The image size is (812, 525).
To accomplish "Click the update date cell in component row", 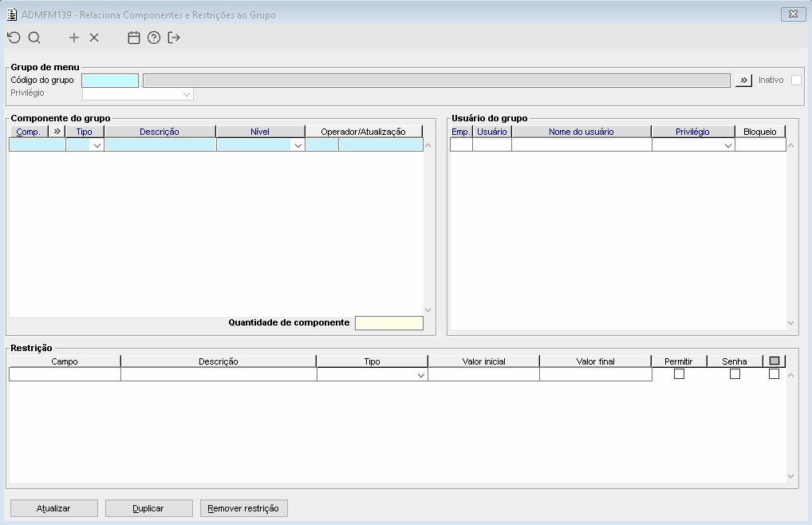I will coord(381,145).
